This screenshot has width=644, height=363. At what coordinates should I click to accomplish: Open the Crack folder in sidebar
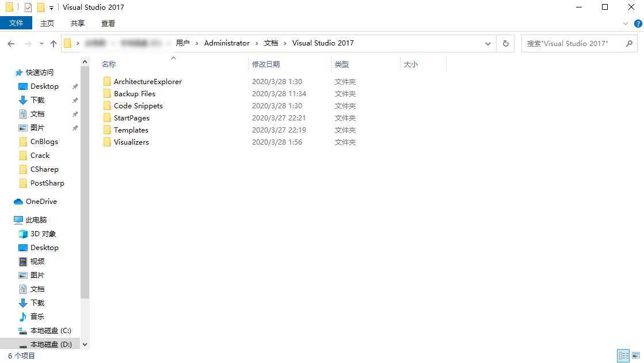(40, 156)
